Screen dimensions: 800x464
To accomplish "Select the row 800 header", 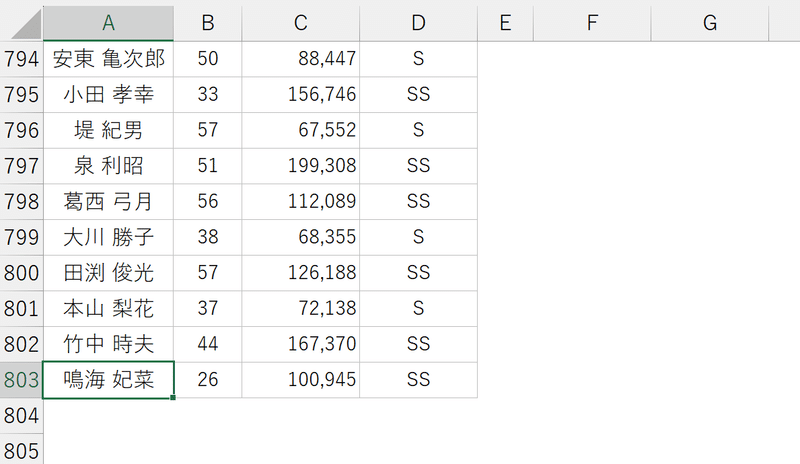I will coord(21,273).
